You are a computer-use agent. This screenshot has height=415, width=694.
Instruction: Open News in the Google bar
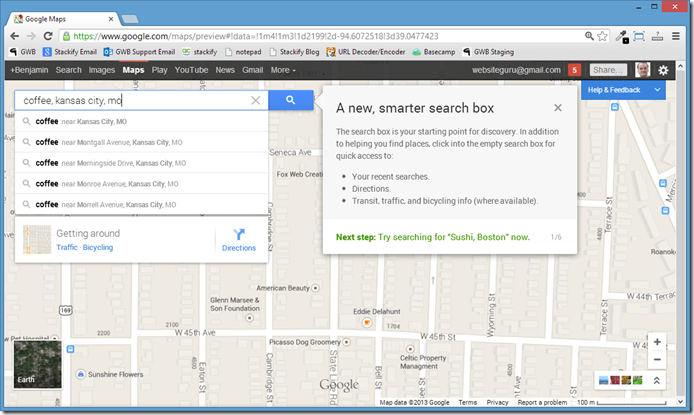(x=225, y=70)
